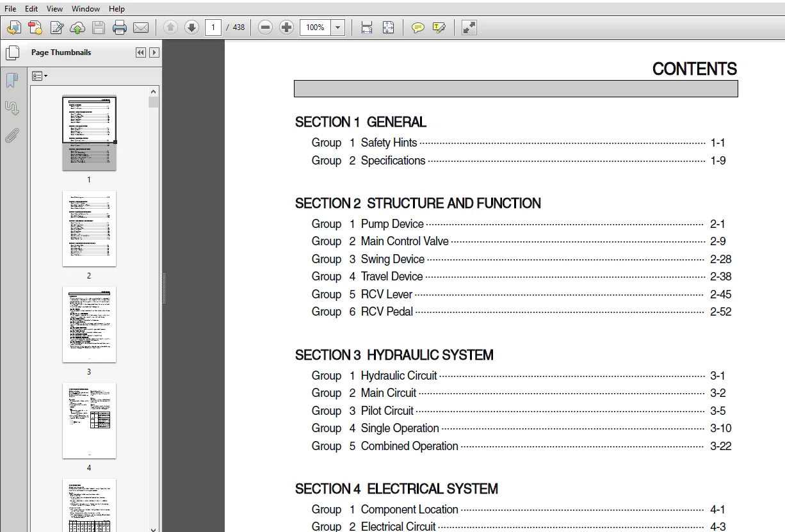Go to previous page arrow
785x532 pixels.
pos(170,28)
